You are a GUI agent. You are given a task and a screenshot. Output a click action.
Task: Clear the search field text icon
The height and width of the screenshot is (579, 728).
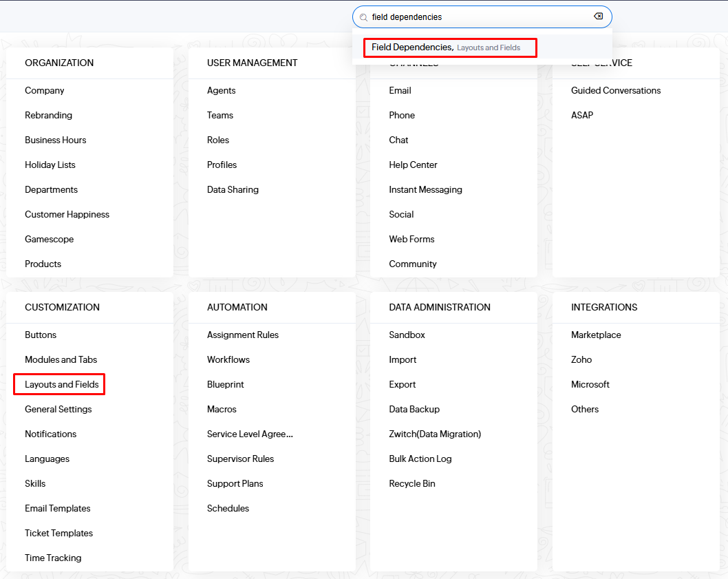(x=598, y=17)
